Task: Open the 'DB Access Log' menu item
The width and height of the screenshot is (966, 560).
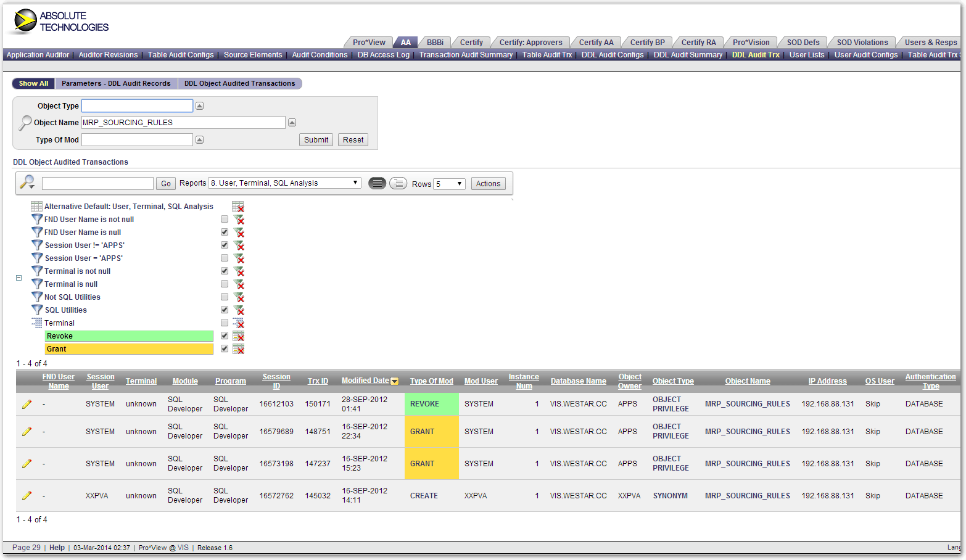Action: coord(382,54)
